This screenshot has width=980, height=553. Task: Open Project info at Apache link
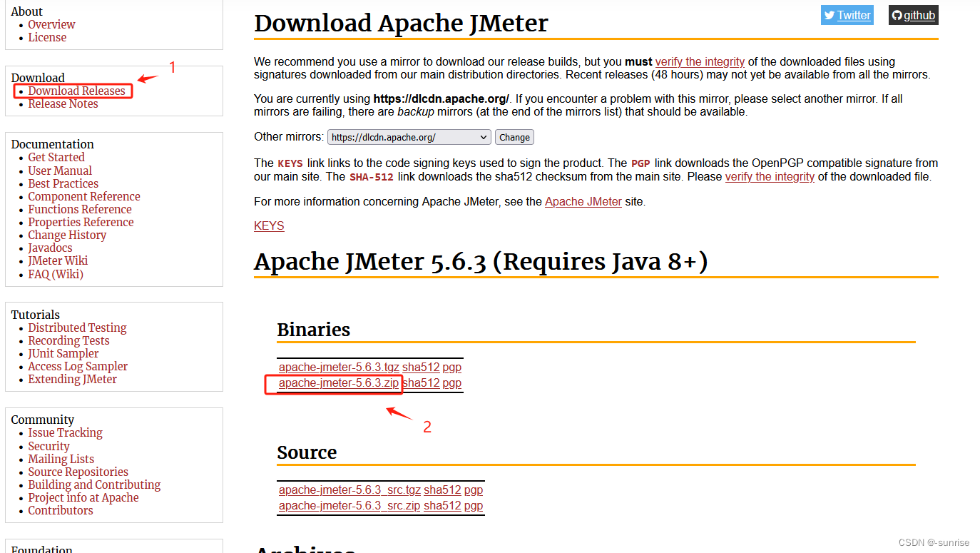83,497
